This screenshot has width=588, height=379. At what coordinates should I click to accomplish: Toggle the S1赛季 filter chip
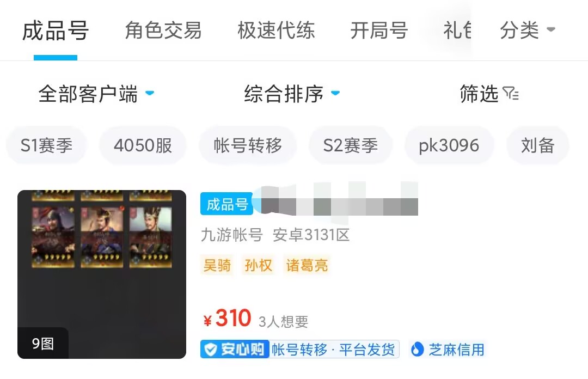[x=46, y=145]
